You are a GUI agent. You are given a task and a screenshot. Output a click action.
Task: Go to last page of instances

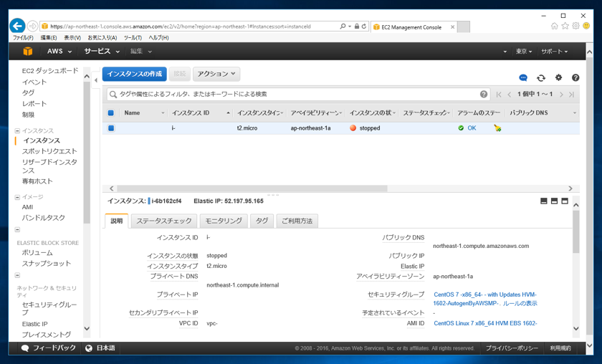click(x=571, y=95)
